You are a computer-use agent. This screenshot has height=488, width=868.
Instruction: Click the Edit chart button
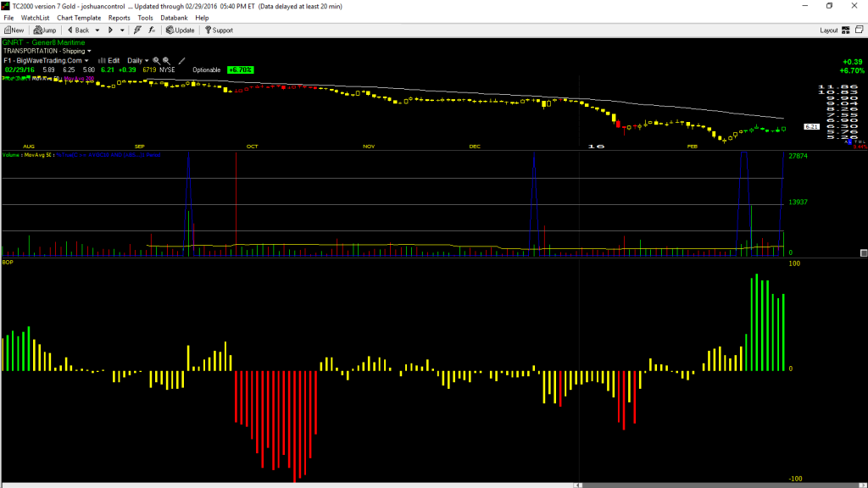pyautogui.click(x=109, y=61)
